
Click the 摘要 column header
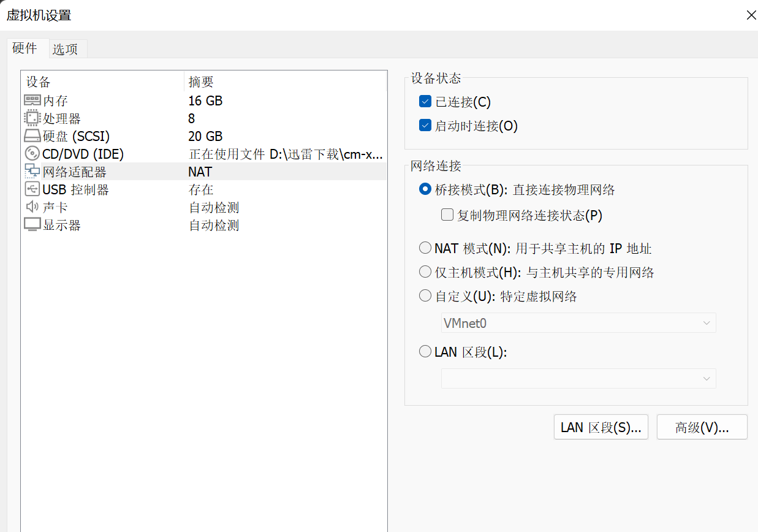tap(201, 82)
